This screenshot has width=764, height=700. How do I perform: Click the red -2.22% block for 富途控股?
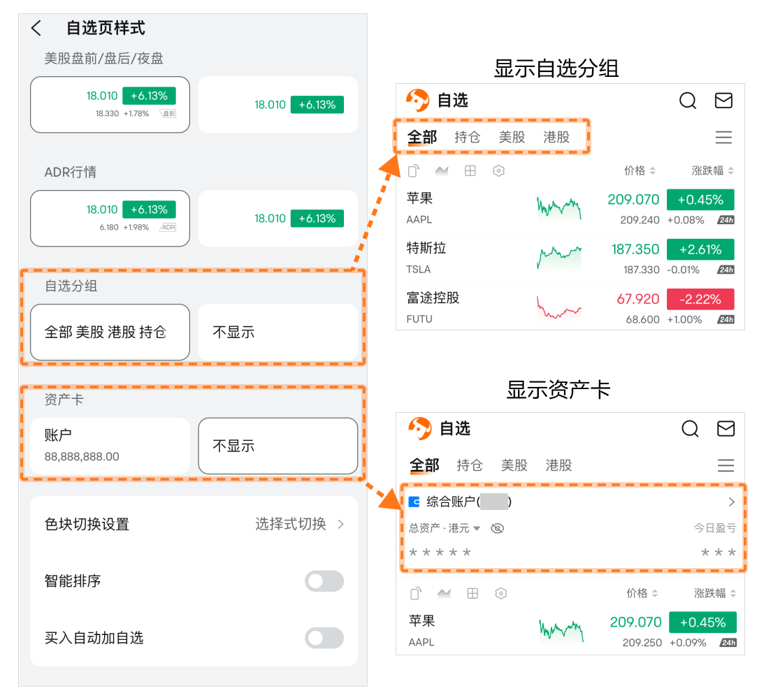pos(700,299)
